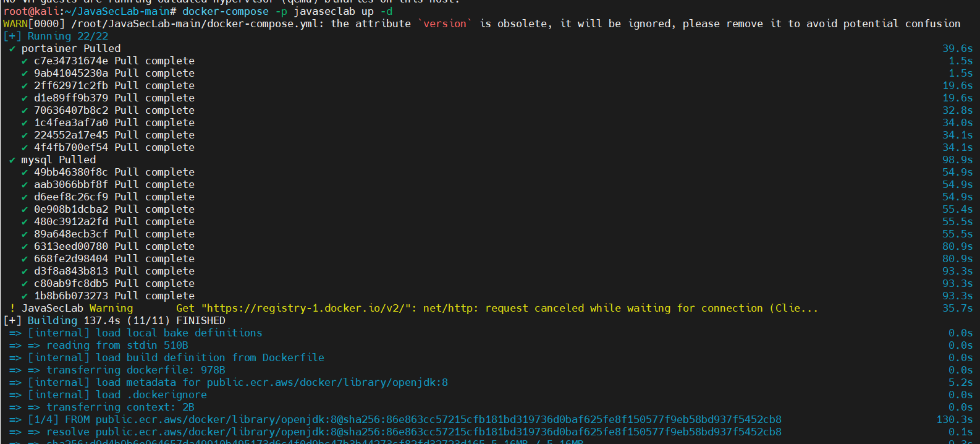Image resolution: width=980 pixels, height=444 pixels.
Task: Select layer 89a648ecb3cf row
Action: click(x=114, y=234)
